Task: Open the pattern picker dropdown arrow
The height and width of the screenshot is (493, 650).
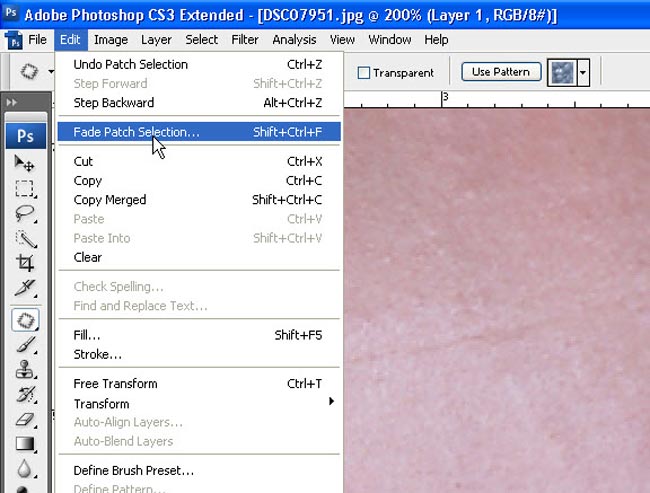Action: pyautogui.click(x=583, y=73)
